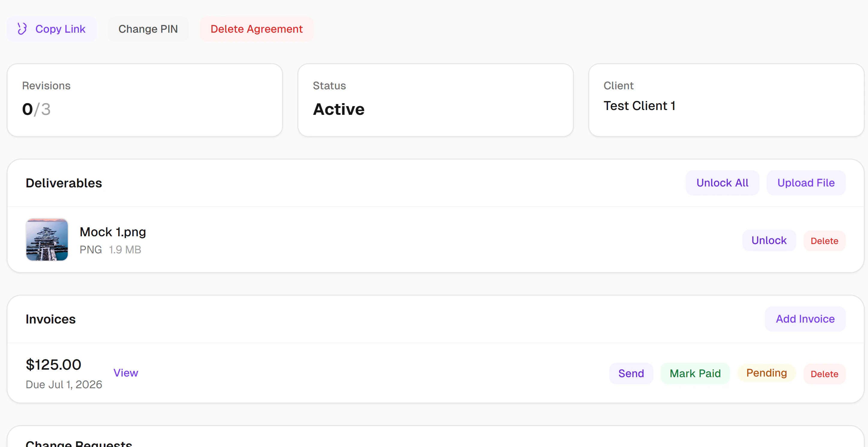Click the Test Client 1 name
The height and width of the screenshot is (447, 868).
[x=639, y=106]
